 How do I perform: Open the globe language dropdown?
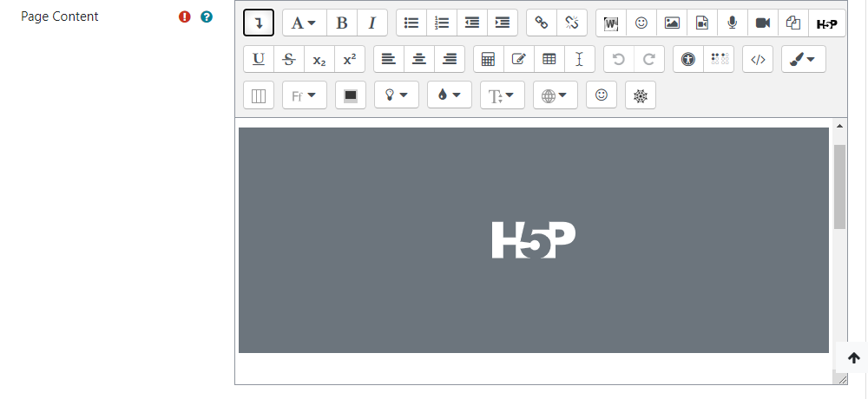point(556,95)
